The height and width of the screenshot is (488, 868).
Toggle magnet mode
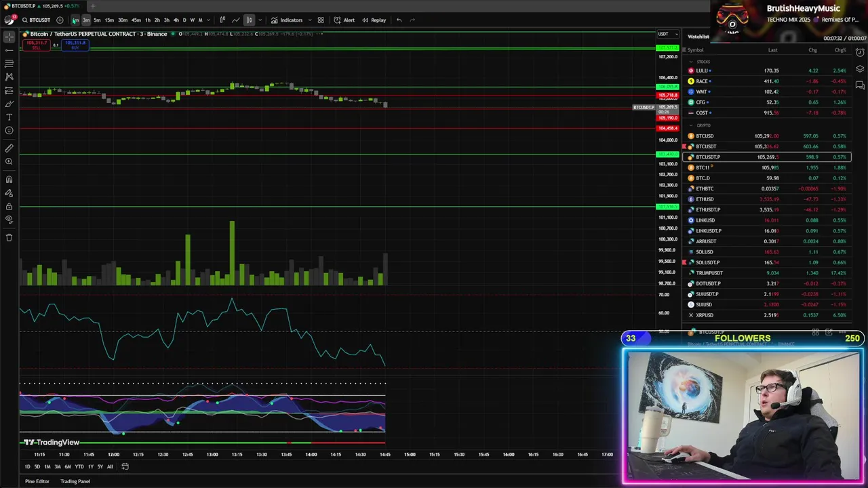point(9,180)
